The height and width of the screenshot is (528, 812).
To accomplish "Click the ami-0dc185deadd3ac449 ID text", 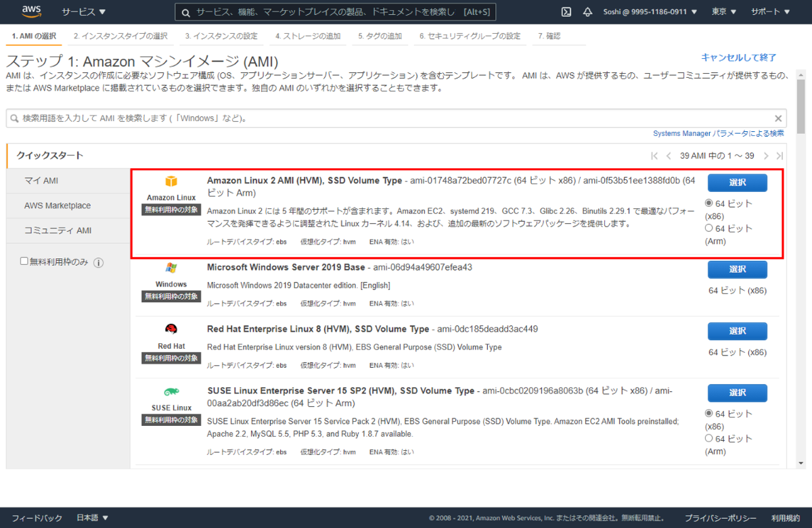I will [x=487, y=329].
